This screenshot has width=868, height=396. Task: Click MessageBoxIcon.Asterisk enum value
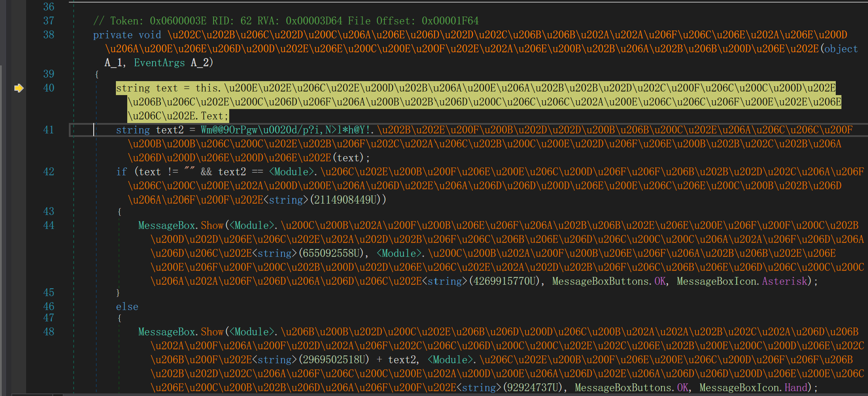point(742,281)
